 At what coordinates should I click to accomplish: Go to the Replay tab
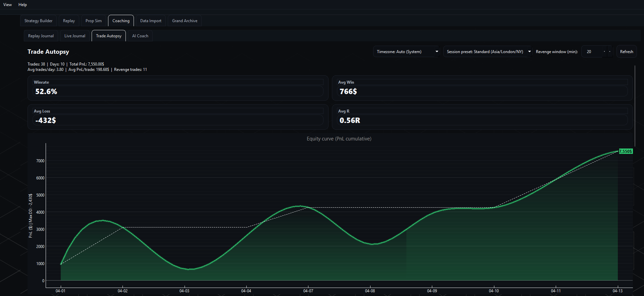tap(69, 21)
